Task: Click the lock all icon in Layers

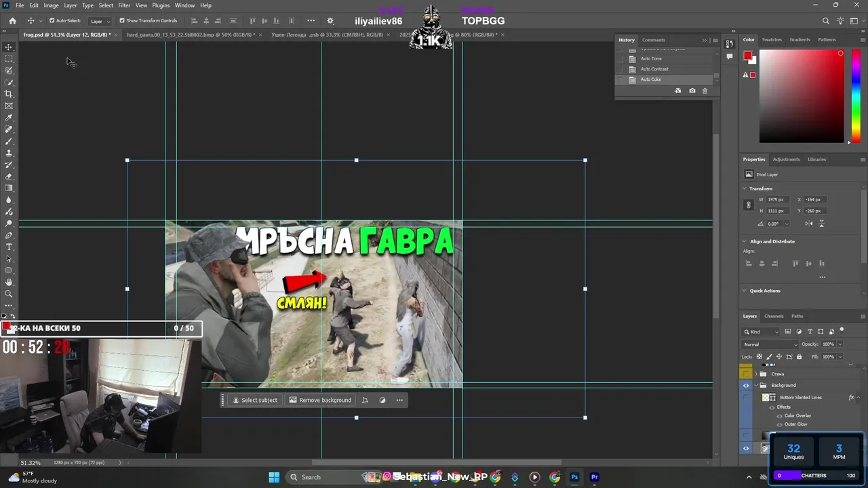Action: [x=799, y=357]
